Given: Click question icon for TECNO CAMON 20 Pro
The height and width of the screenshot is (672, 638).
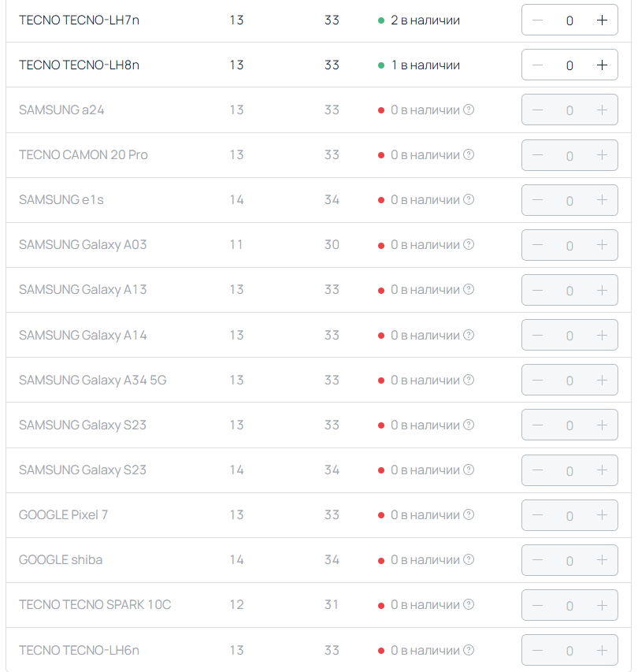Looking at the screenshot, I should click(x=469, y=154).
